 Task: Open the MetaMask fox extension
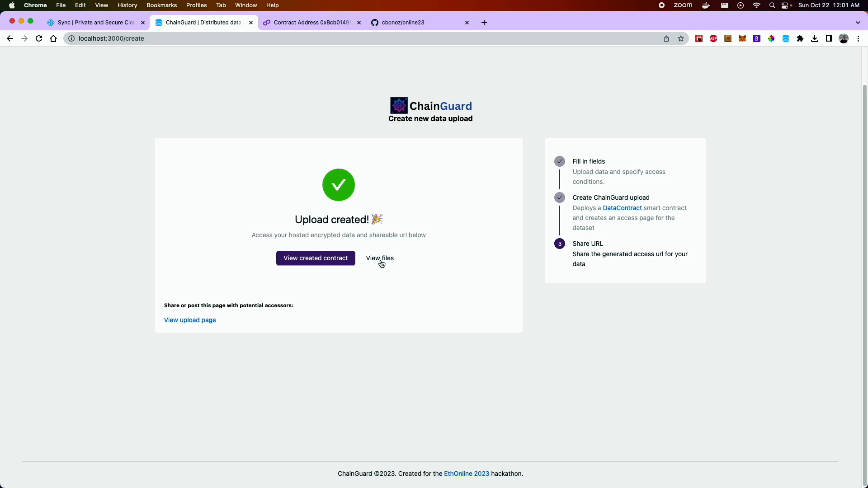coord(742,38)
